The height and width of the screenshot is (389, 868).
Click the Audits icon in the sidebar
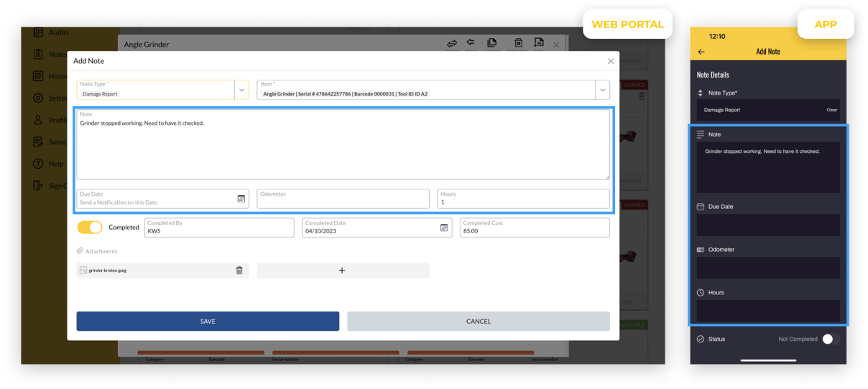(x=37, y=32)
